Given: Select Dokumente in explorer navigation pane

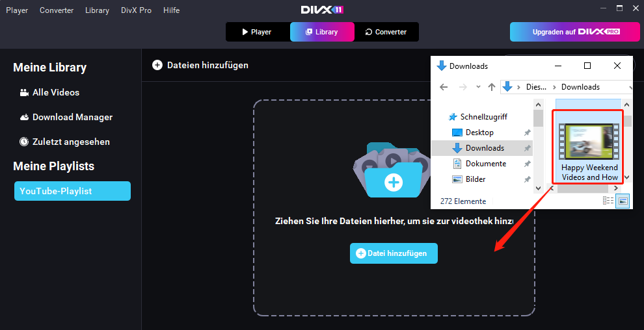Looking at the screenshot, I should (485, 164).
